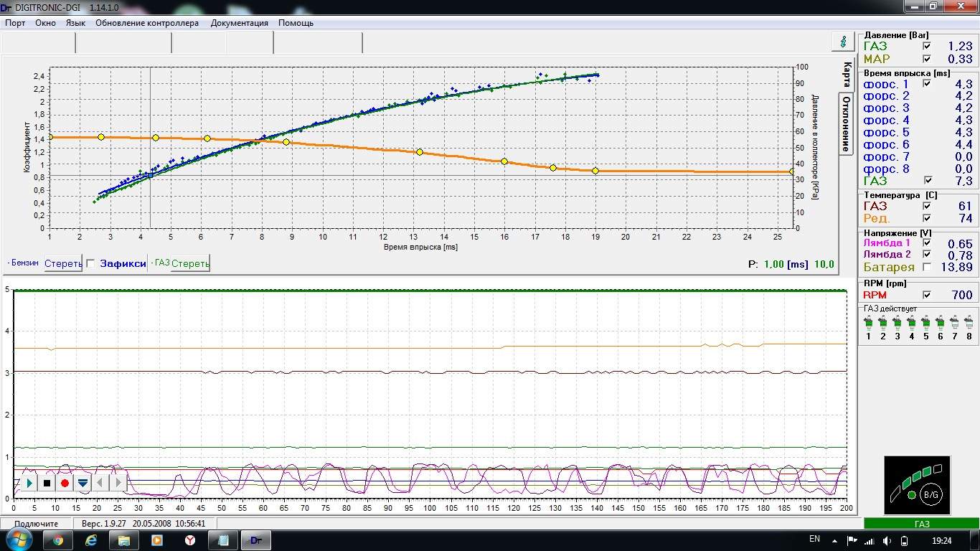Stop the oscilloscope with the black square button

click(47, 483)
